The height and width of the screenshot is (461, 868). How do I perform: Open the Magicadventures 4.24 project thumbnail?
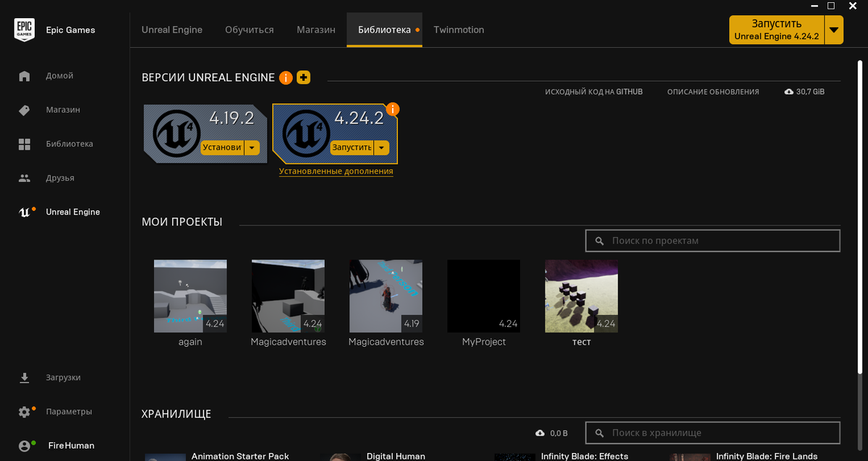pos(288,296)
